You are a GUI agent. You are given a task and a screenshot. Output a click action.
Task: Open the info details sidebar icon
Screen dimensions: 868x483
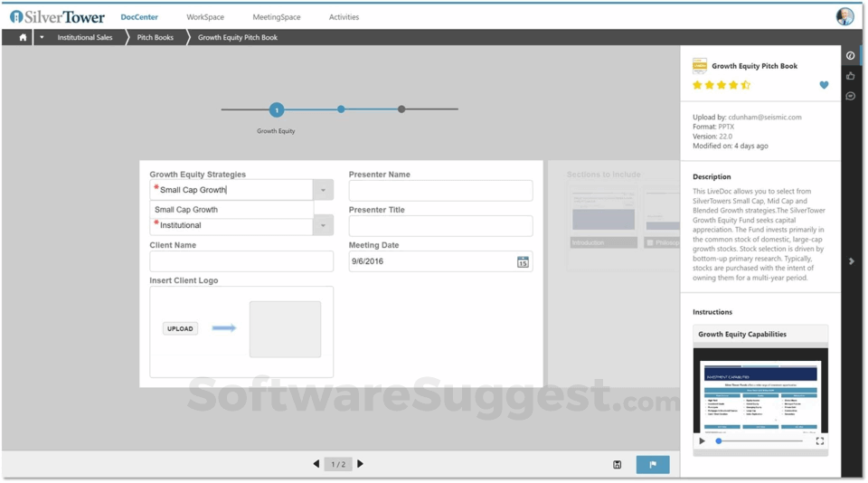850,55
